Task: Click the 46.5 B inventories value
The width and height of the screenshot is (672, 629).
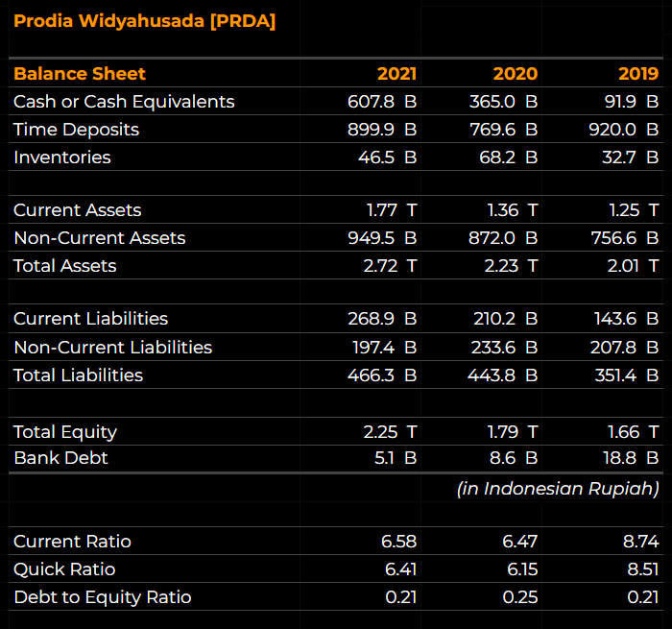Action: coord(388,157)
